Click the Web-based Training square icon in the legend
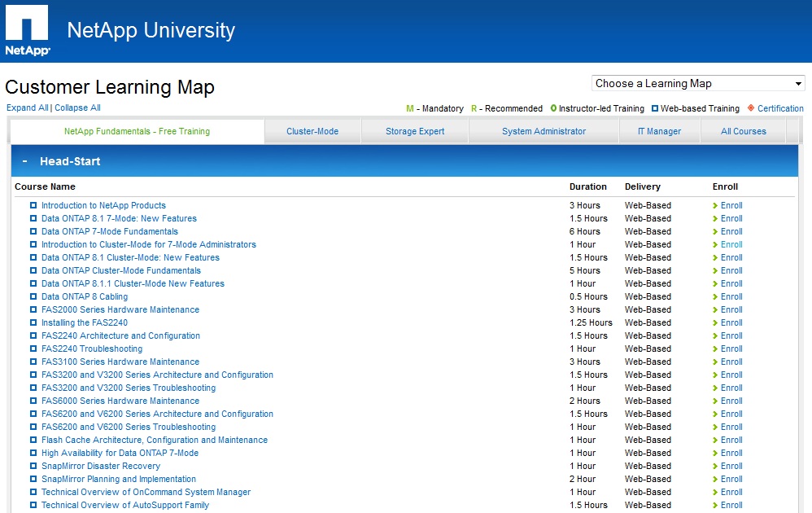 coord(654,108)
